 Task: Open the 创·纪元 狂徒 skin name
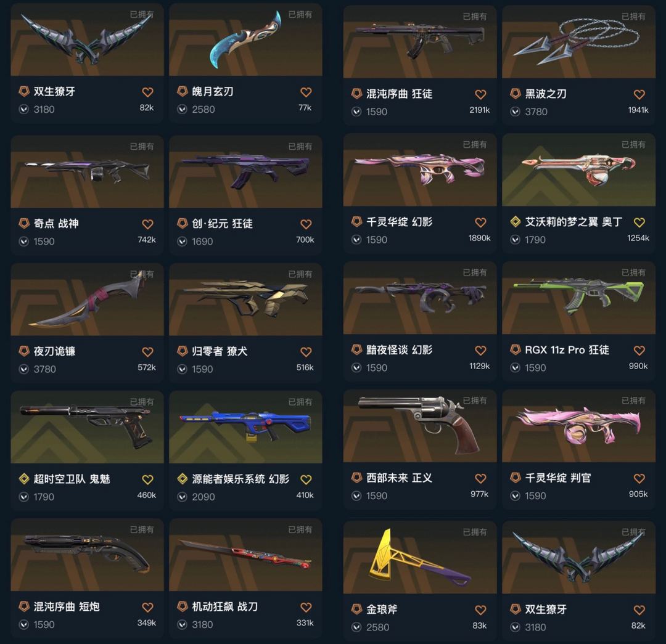point(222,223)
